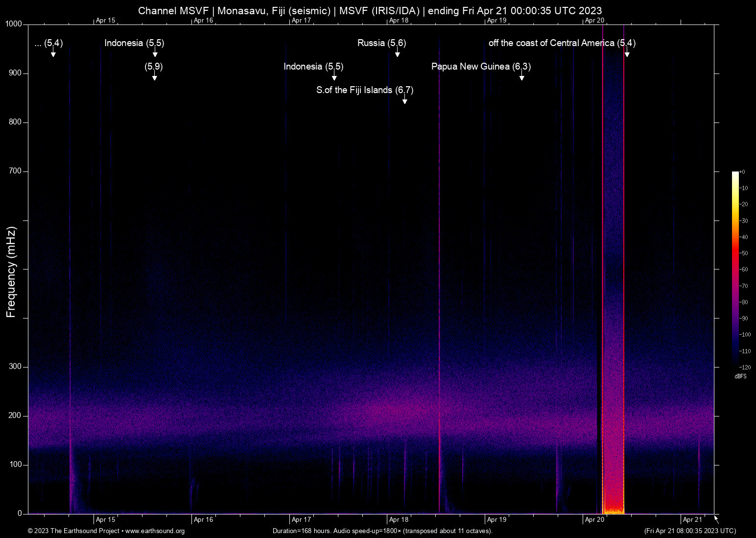756x538 pixels.
Task: Click the 200 frequency axis tick label
Action: pyautogui.click(x=15, y=416)
